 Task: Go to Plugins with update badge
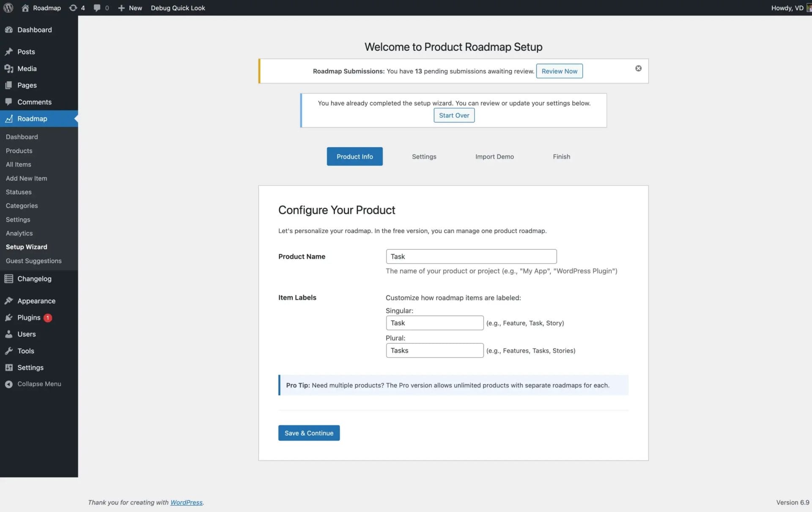click(x=29, y=317)
